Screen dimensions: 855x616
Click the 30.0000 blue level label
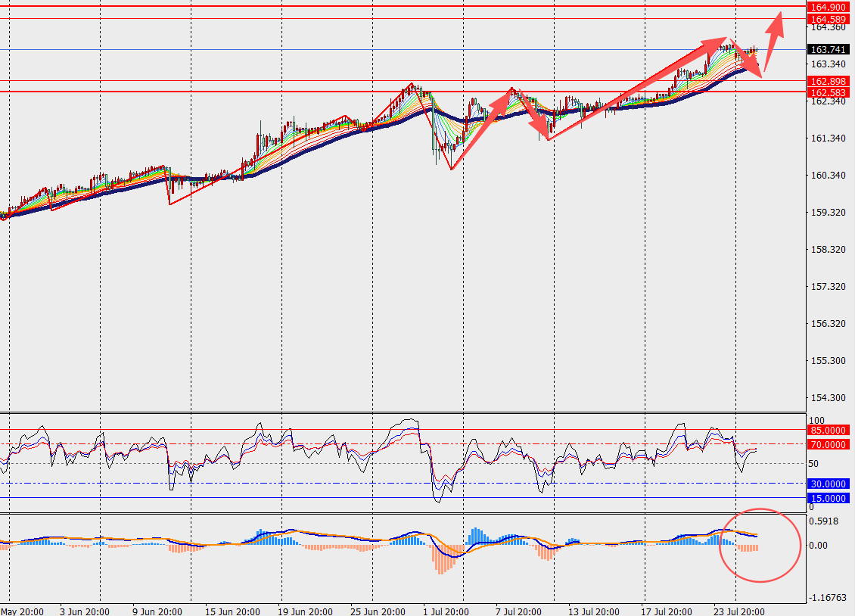pos(828,484)
